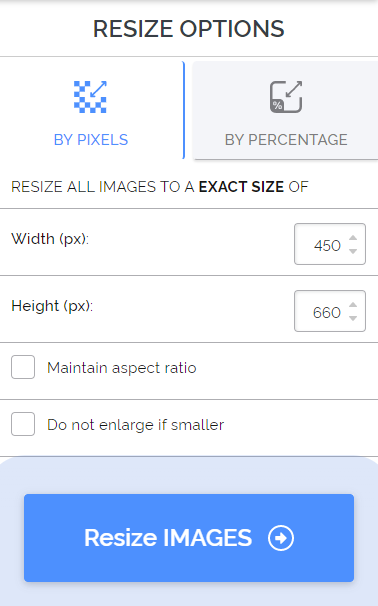Tick Do not enlarge if smaller checkbox
The image size is (378, 606).
[x=23, y=424]
